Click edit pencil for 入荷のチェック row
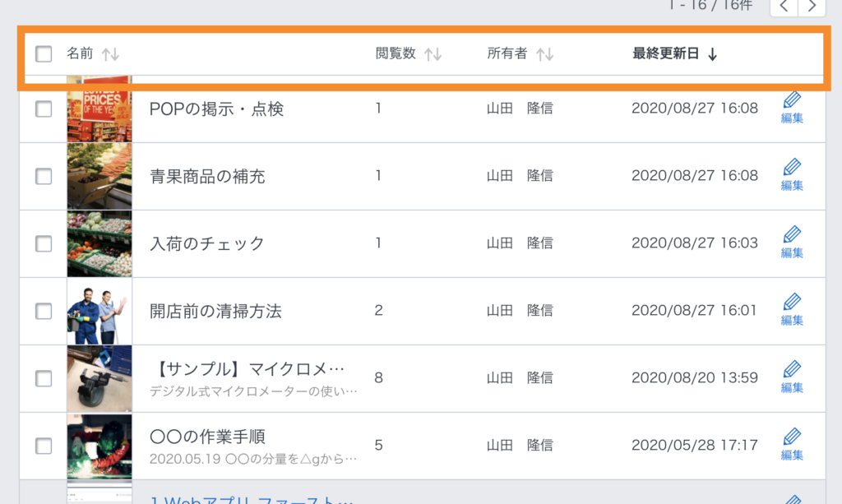The height and width of the screenshot is (504, 842). coord(792,242)
